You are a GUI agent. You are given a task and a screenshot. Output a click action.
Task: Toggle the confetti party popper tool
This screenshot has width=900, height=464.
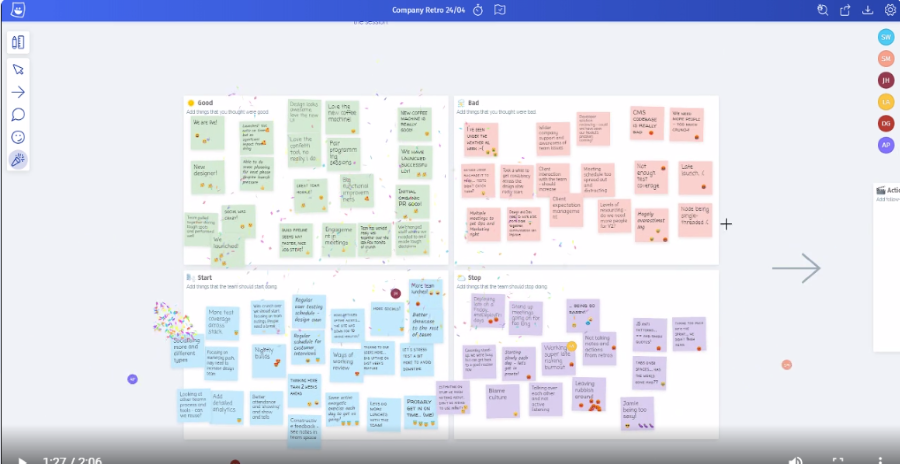(x=18, y=160)
